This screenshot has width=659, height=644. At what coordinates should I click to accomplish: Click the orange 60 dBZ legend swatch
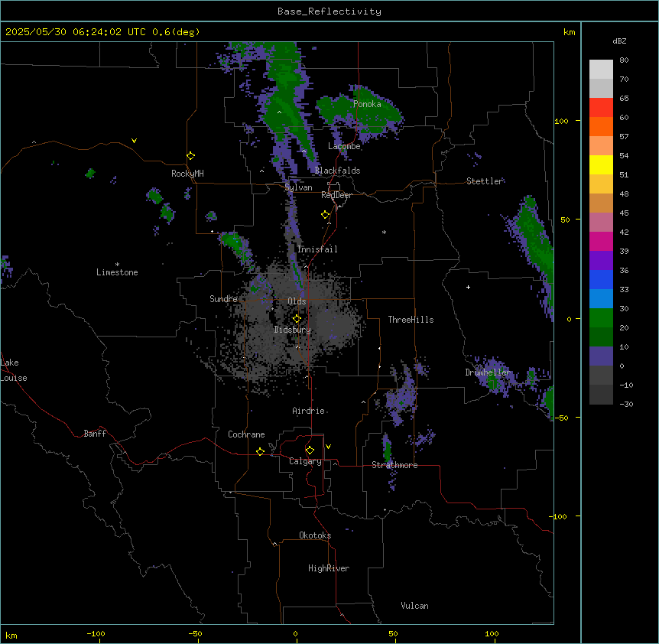[601, 126]
